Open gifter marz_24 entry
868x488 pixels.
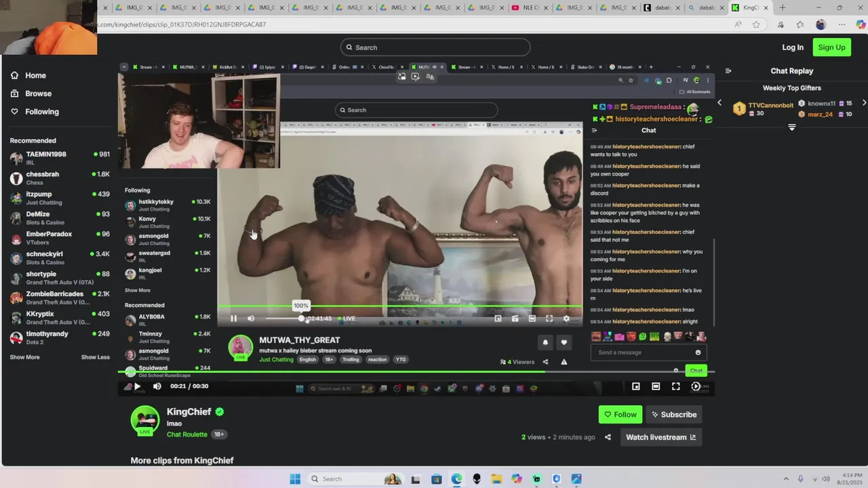[825, 115]
